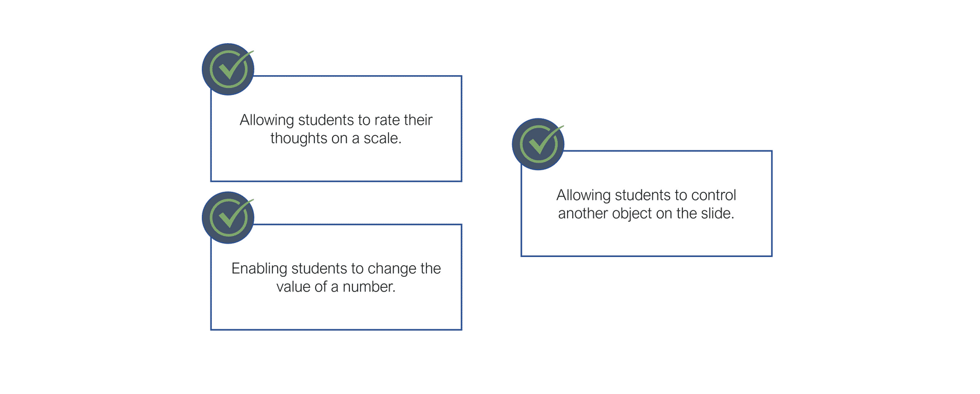Click the word 'rate' in the first card

pyautogui.click(x=387, y=120)
